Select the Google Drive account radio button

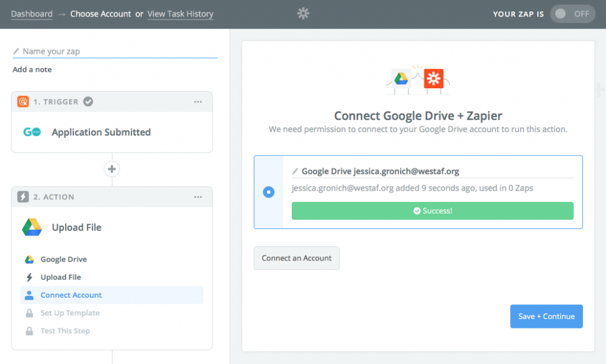[x=269, y=192]
